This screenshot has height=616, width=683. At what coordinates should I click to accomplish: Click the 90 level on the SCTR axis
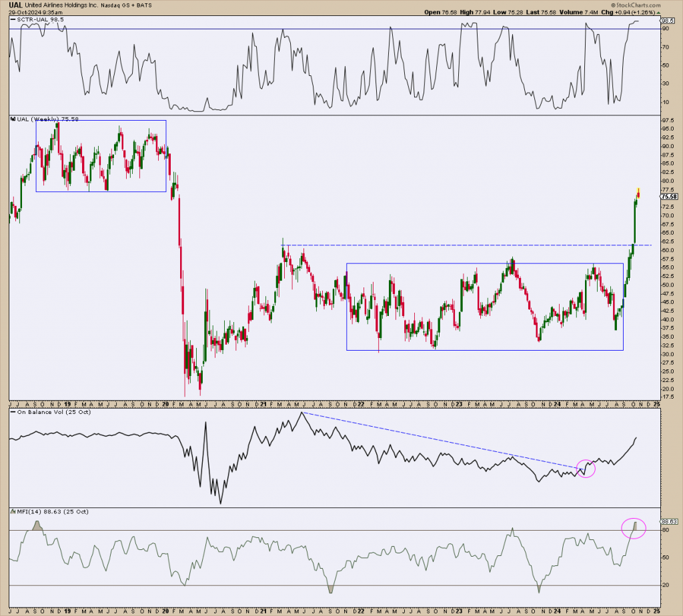pyautogui.click(x=665, y=29)
